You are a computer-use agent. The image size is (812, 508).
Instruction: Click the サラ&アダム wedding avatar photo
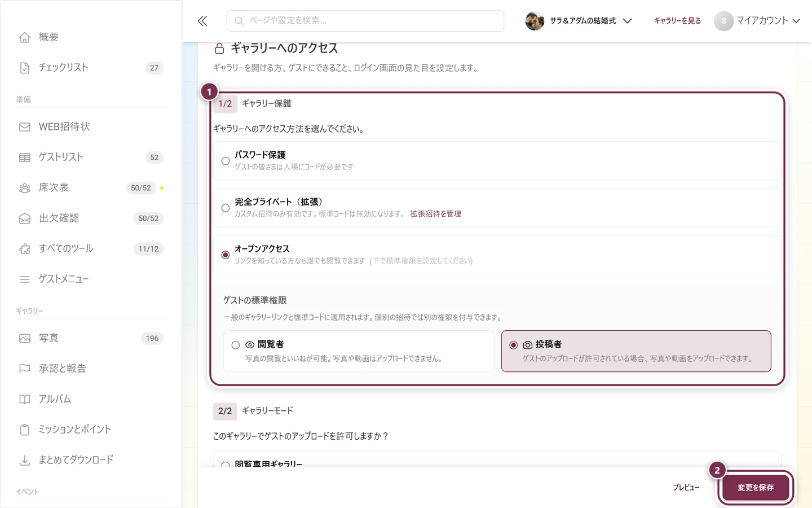tap(535, 21)
